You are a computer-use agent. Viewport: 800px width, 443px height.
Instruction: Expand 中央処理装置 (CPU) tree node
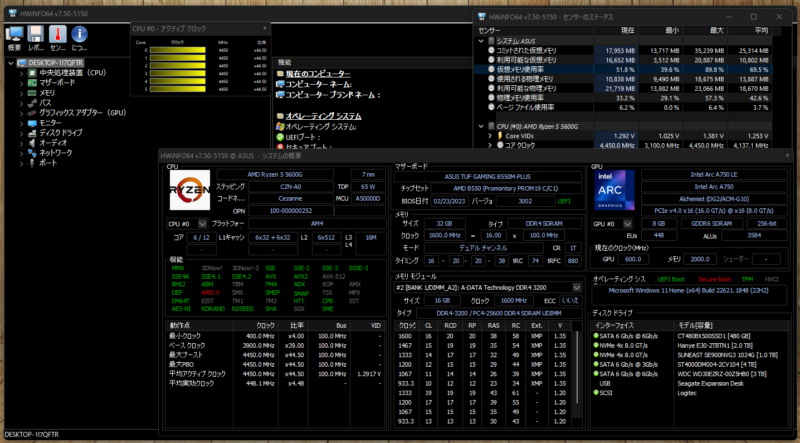pos(21,73)
